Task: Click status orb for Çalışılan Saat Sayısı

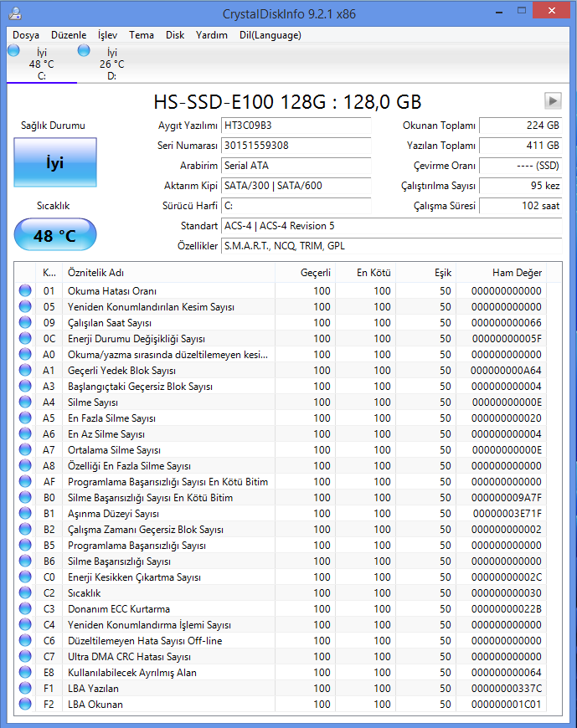Action: pos(25,322)
